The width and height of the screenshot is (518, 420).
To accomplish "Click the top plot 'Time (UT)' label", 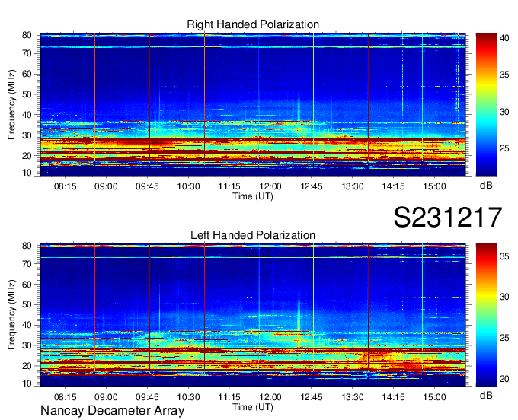I will (253, 196).
